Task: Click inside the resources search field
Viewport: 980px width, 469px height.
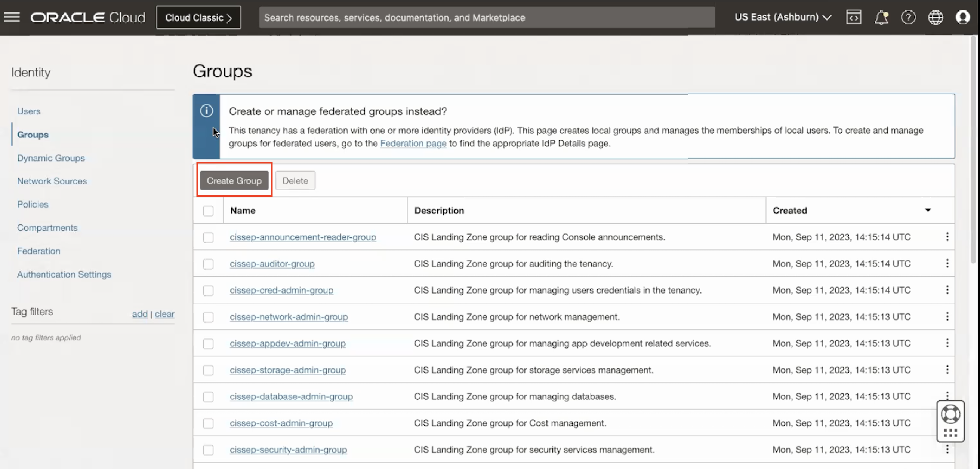Action: point(487,17)
